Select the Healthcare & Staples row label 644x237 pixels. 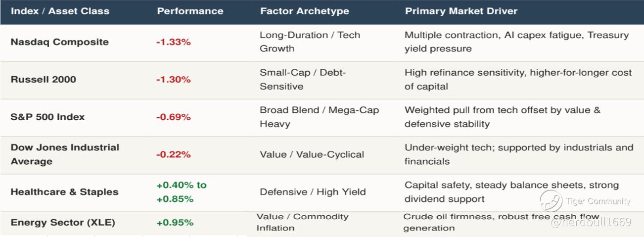64,192
